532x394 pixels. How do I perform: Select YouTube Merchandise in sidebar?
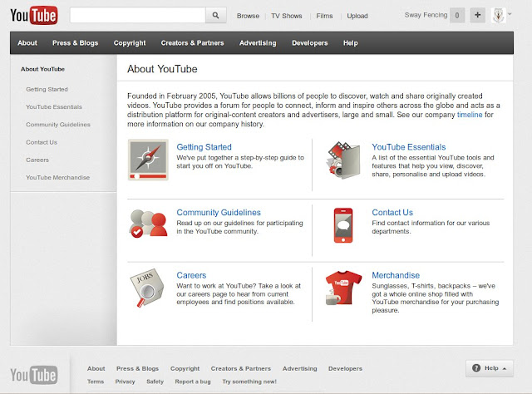pos(57,178)
